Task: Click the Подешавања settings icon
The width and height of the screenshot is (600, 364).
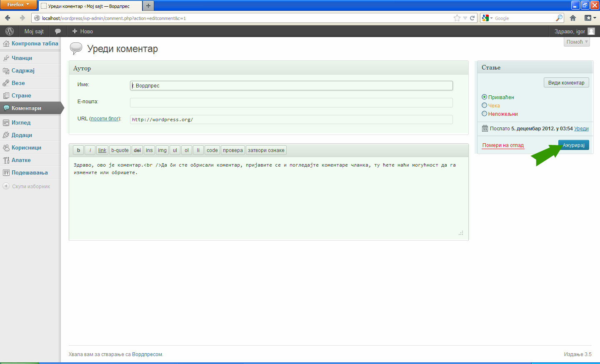Action: [x=6, y=173]
